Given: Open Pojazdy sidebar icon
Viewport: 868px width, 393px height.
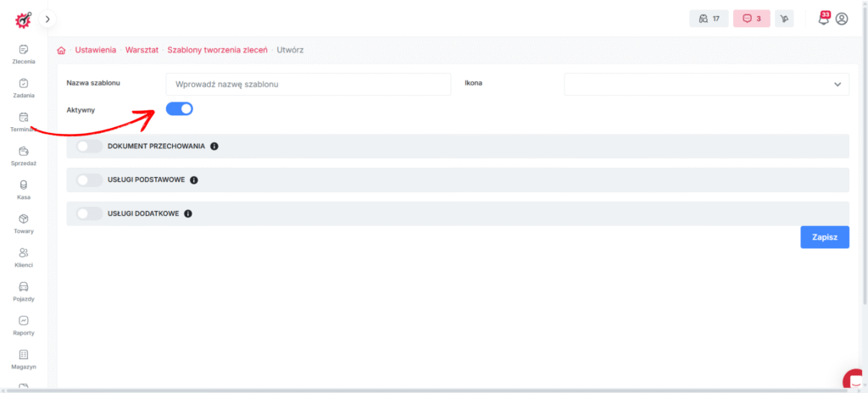Looking at the screenshot, I should click(23, 291).
